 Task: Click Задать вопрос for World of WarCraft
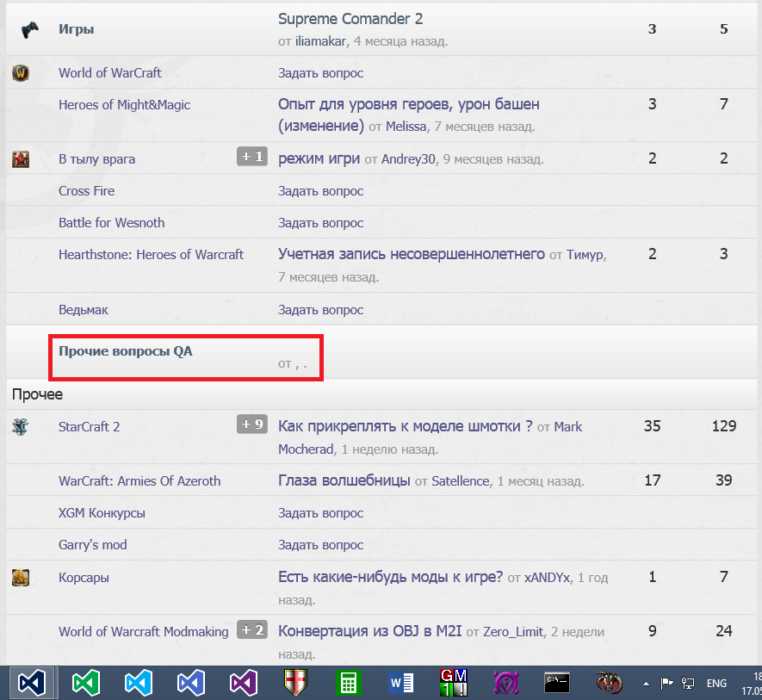point(321,73)
